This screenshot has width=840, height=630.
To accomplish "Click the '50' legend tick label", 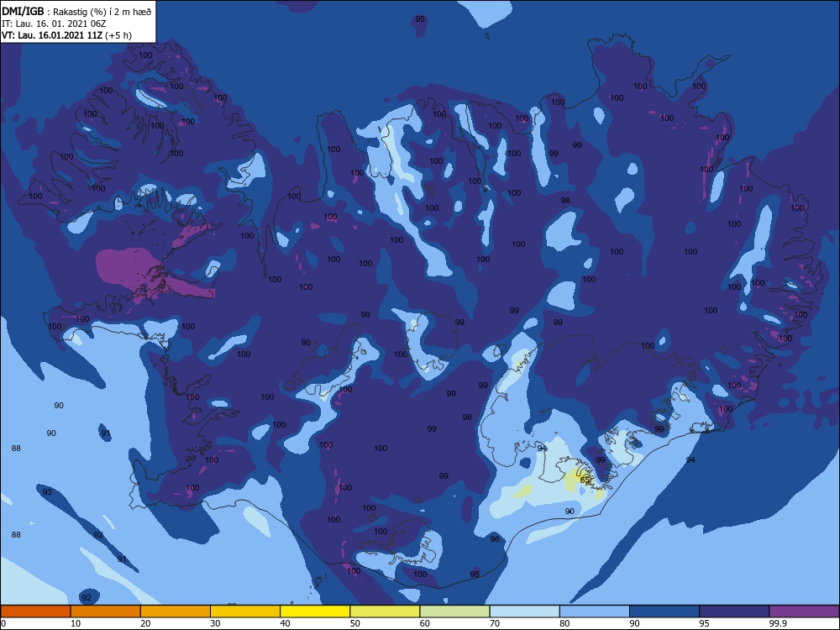I will pos(354,623).
